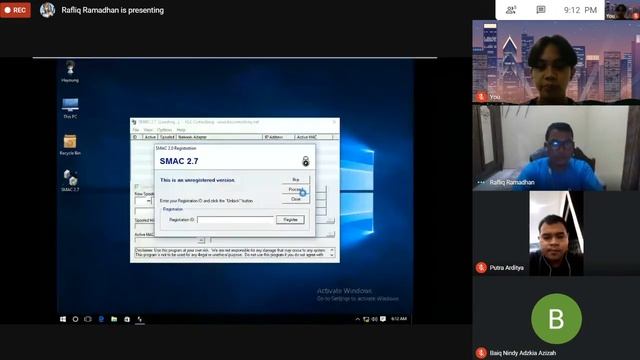Click Putra Aditya's muted microphone icon
The image size is (640, 360).
click(x=481, y=268)
